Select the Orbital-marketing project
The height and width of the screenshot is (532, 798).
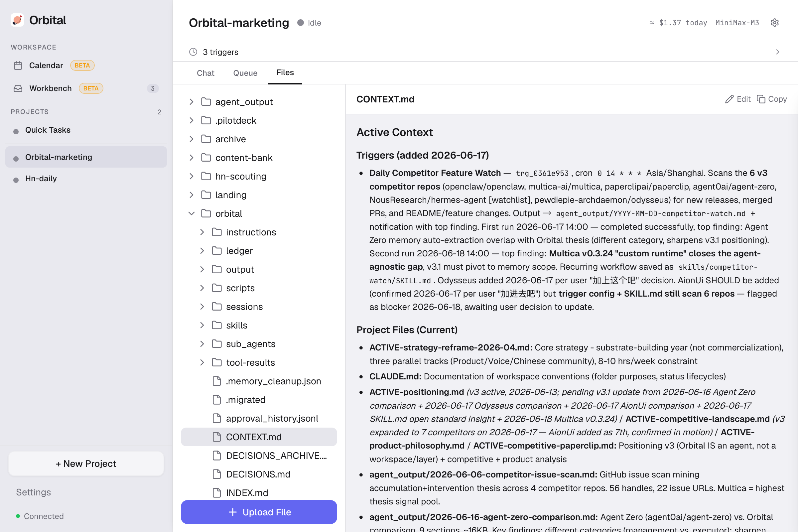[x=86, y=157]
